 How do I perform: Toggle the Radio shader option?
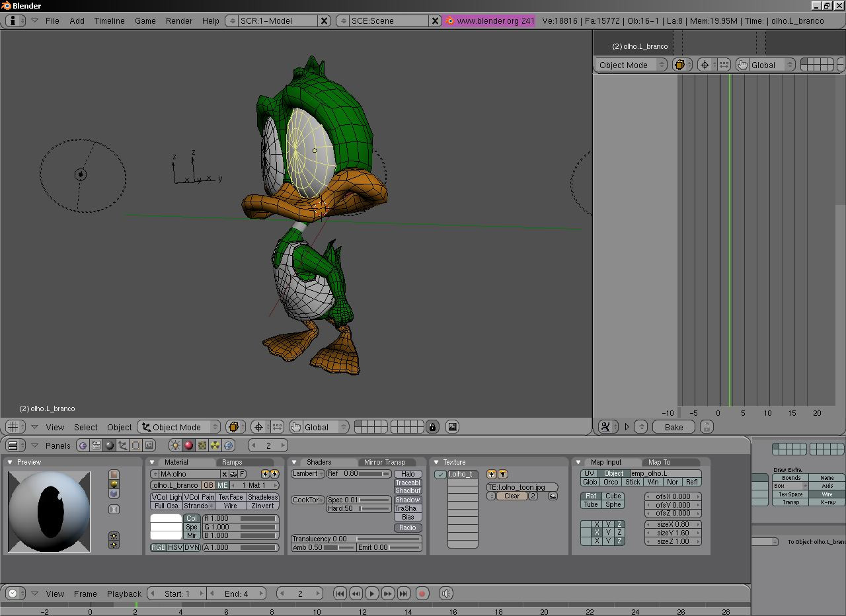408,527
